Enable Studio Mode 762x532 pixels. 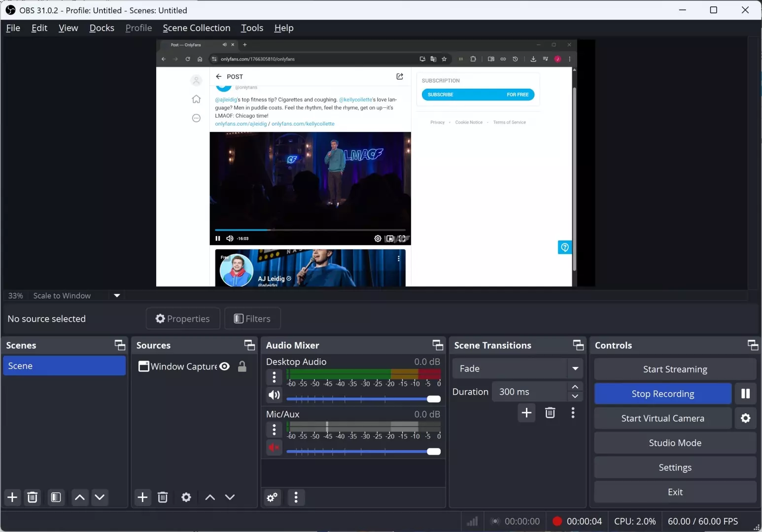tap(675, 443)
